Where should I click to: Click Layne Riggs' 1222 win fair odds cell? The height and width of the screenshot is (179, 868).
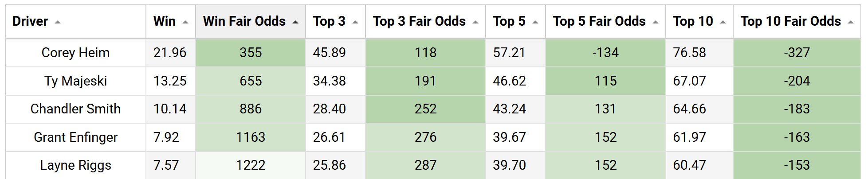[x=251, y=165]
